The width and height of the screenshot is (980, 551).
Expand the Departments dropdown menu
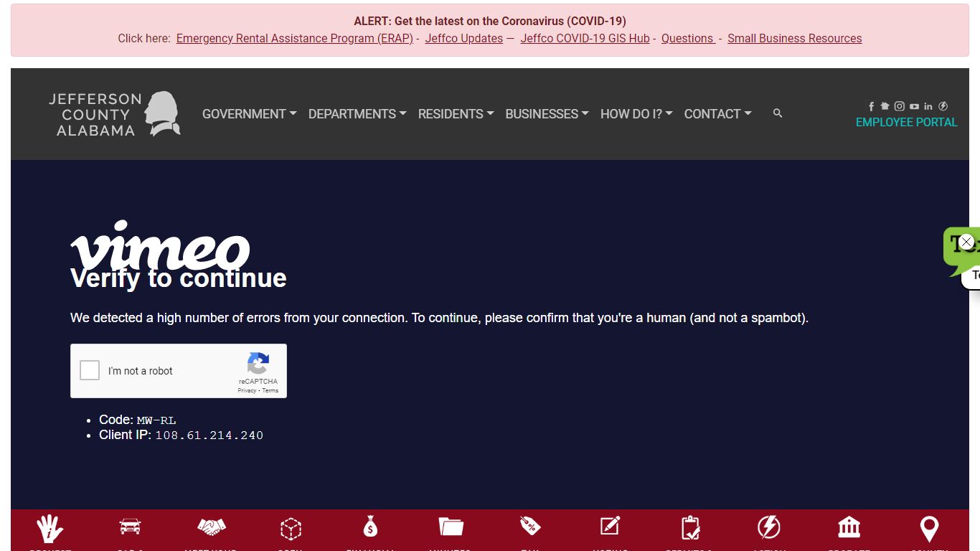(x=357, y=114)
